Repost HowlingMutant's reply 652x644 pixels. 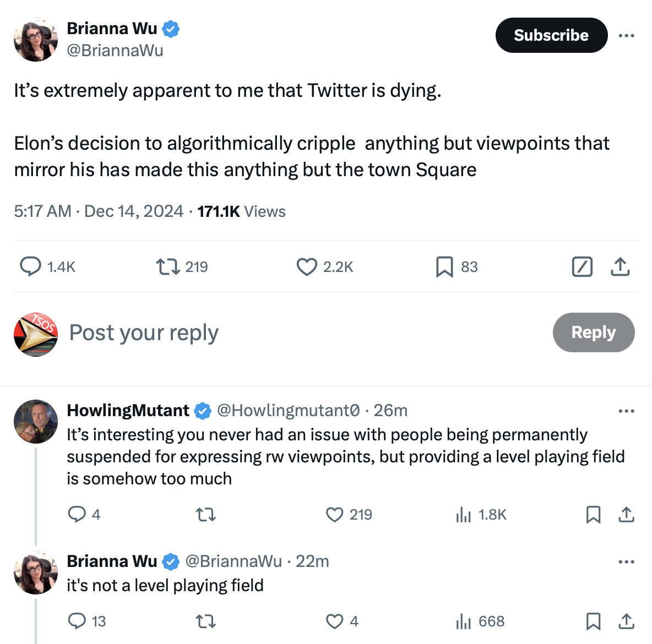coord(206,515)
